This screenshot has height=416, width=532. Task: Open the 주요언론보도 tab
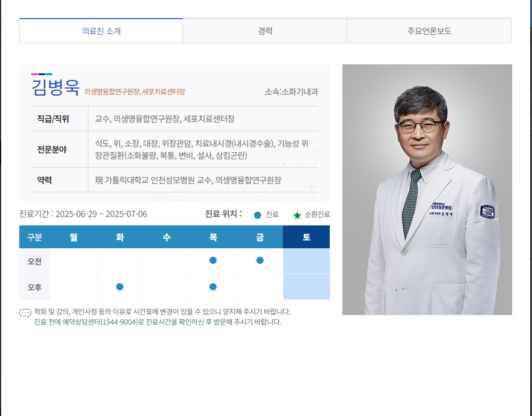(429, 31)
